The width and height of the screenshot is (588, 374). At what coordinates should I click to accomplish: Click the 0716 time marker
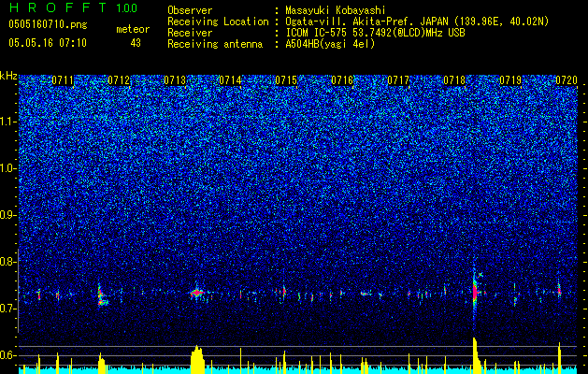pyautogui.click(x=342, y=80)
